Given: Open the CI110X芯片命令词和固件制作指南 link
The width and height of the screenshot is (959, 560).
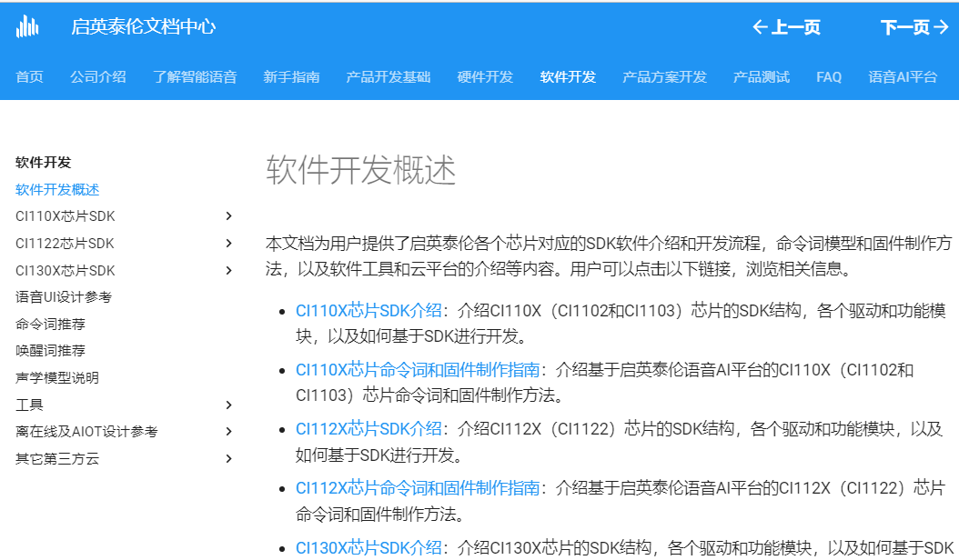Looking at the screenshot, I should (418, 370).
